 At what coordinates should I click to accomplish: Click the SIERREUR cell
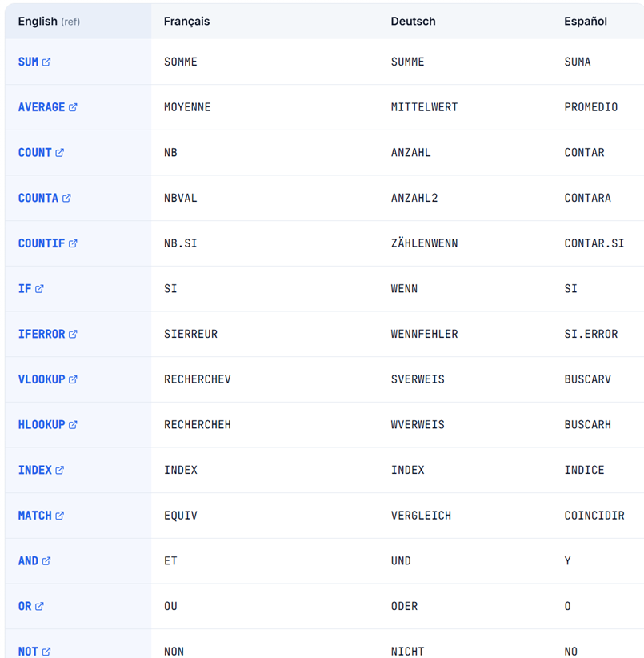tap(265, 334)
